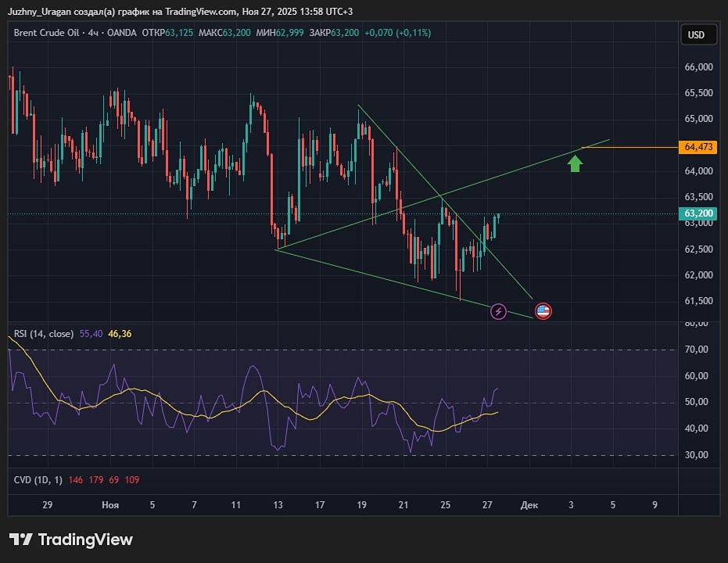Select the Ноя month label on time axis

pos(110,505)
